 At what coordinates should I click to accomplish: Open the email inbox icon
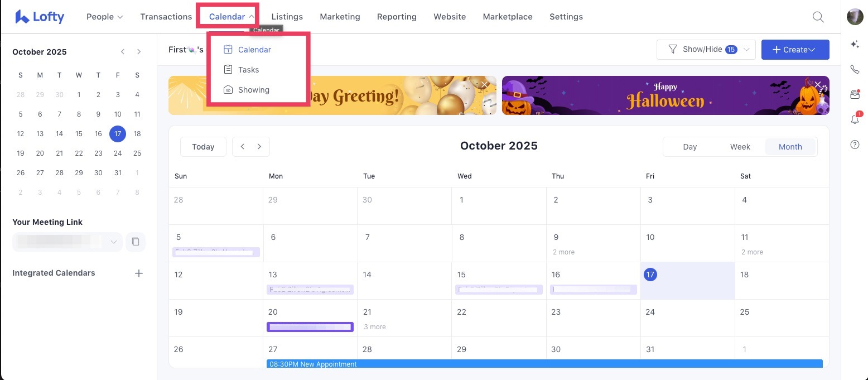pos(855,94)
